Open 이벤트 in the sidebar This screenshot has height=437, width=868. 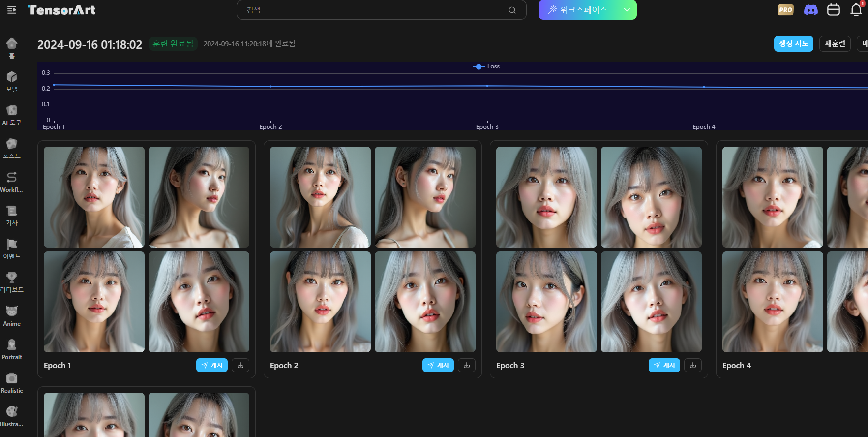[12, 249]
